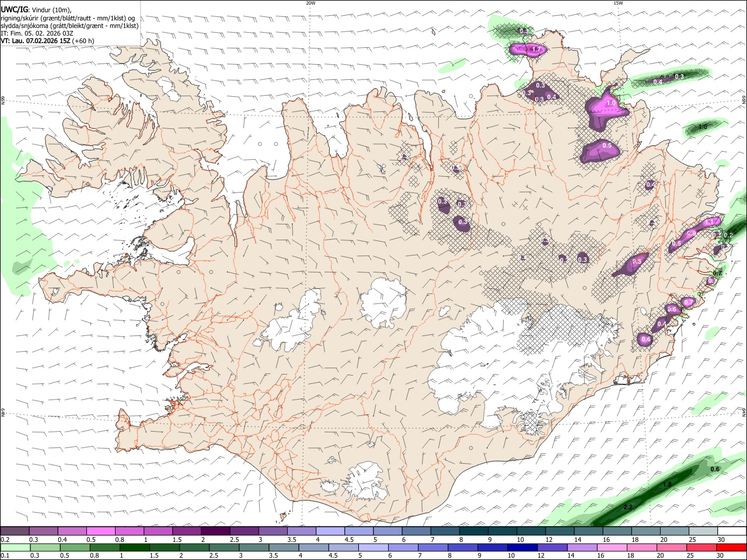Image resolution: width=747 pixels, height=560 pixels.
Task: Select the lavender snow swatch above 4
Action: [330, 531]
